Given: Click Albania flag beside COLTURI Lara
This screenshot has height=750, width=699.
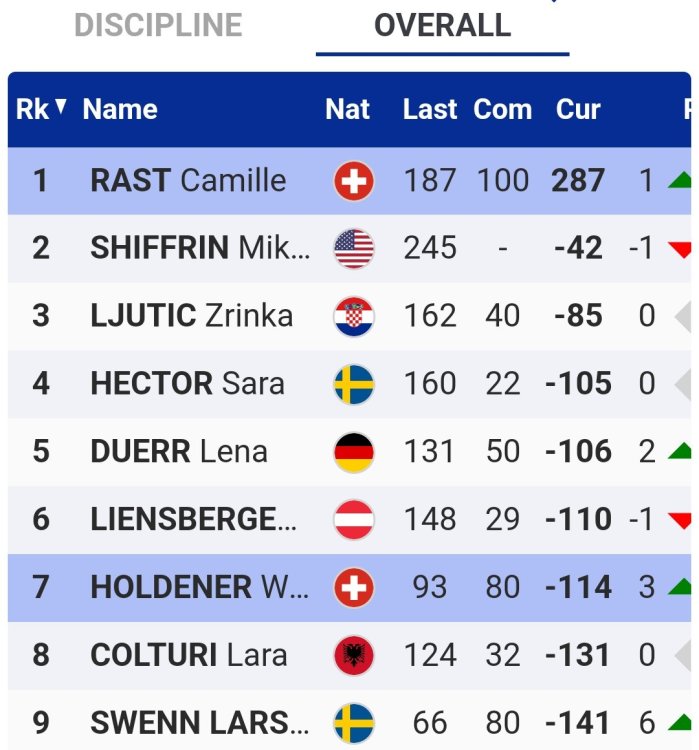Looking at the screenshot, I should [x=353, y=655].
